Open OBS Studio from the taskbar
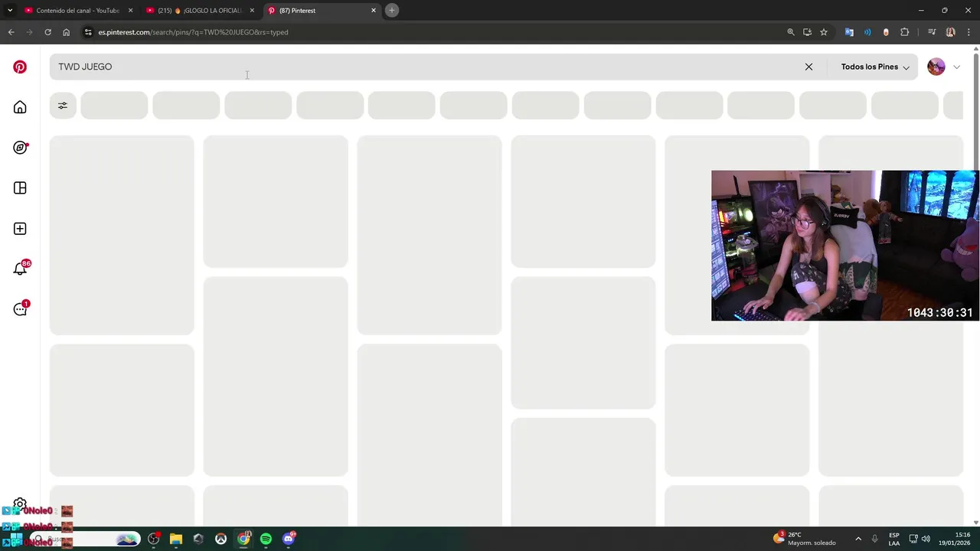This screenshot has height=551, width=980. coord(154,539)
